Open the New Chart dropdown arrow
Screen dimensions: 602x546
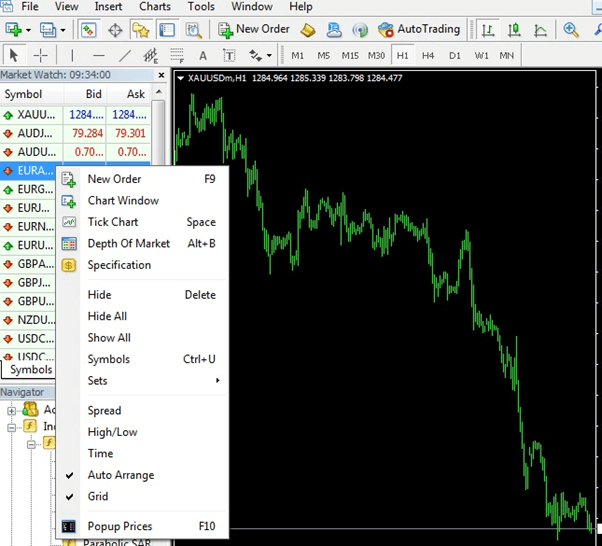28,30
